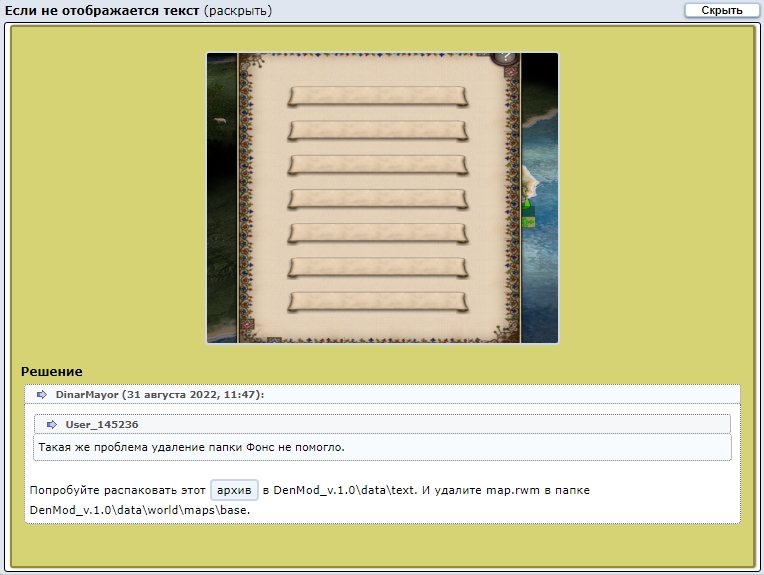Click the Скрыть button
764x575 pixels.
click(x=721, y=10)
